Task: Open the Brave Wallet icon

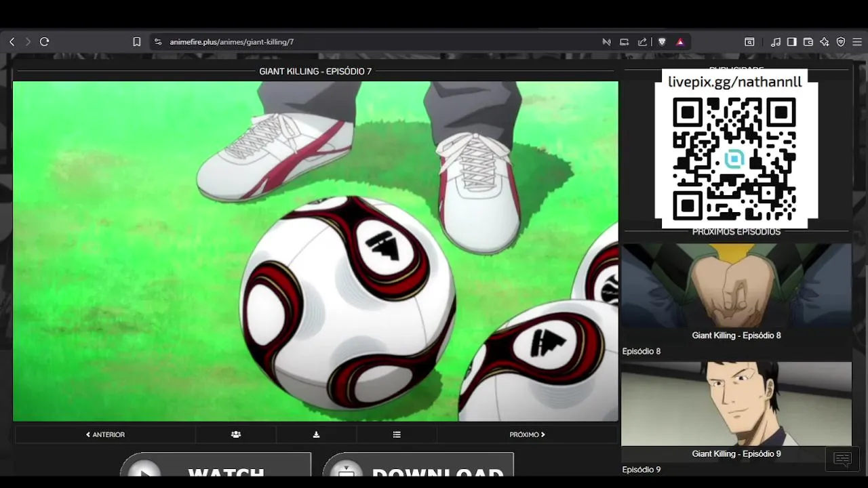Action: 808,42
